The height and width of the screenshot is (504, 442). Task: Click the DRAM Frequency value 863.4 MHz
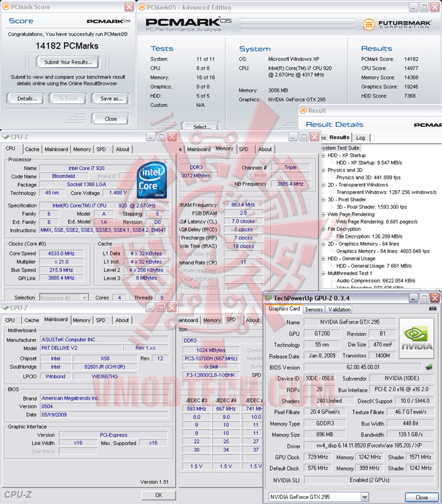[x=243, y=205]
